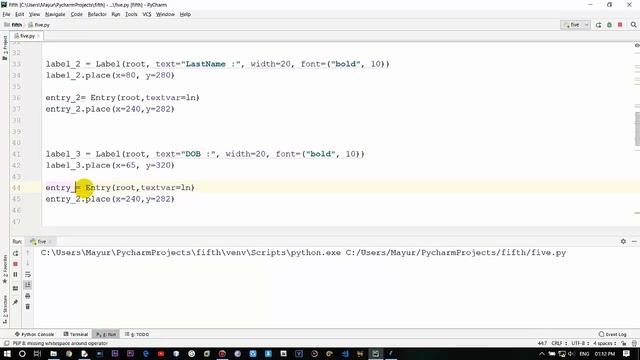Toggle soft-wrap in Run console

pos(28,274)
